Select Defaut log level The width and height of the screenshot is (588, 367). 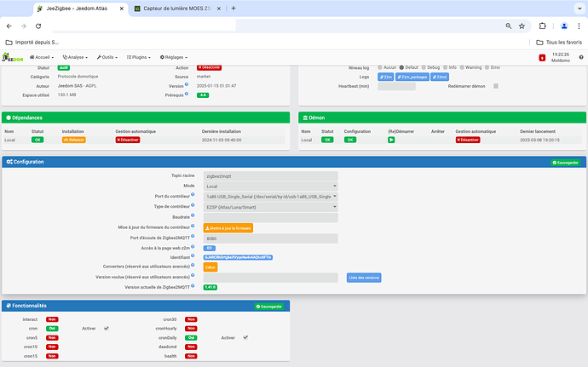401,67
